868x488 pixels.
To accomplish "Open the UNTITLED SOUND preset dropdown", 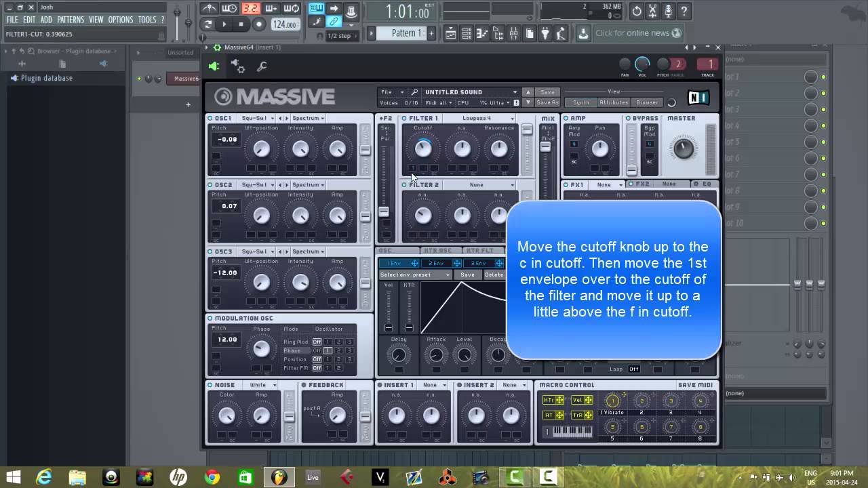I will click(470, 92).
